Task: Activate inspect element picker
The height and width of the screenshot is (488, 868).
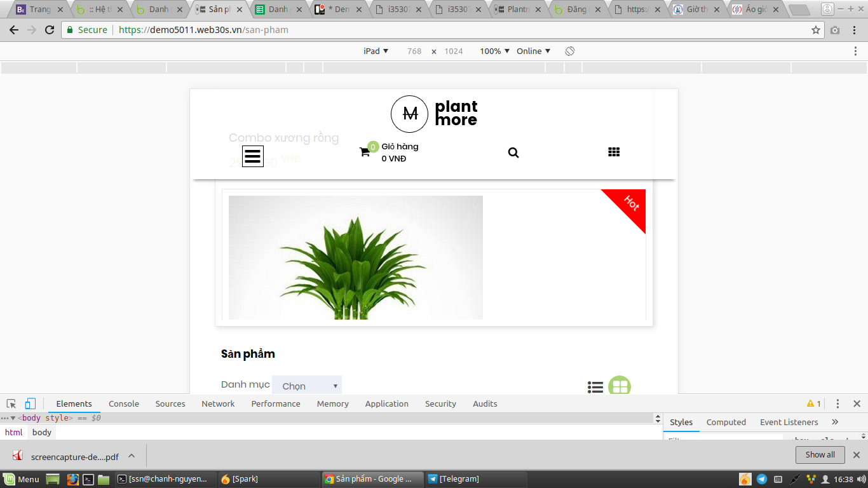Action: click(x=11, y=403)
